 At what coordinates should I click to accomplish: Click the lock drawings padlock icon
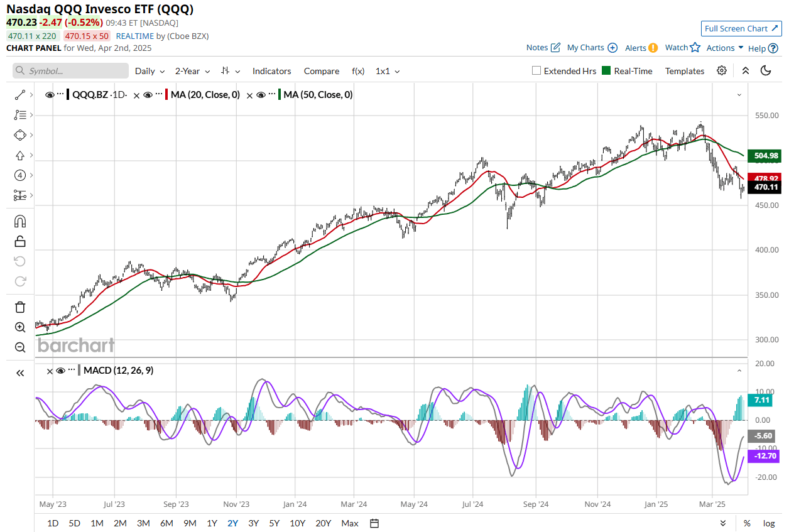pos(20,241)
